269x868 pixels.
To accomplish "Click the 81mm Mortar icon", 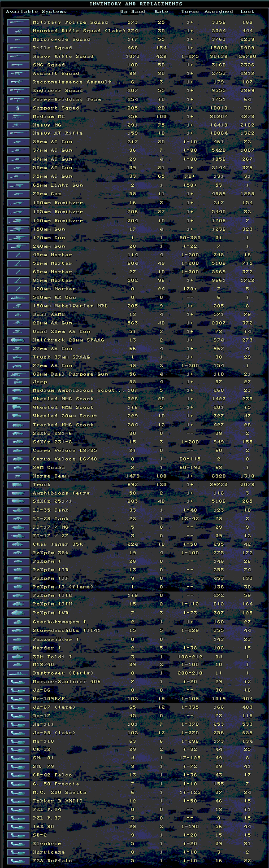I will pyautogui.click(x=18, y=280).
